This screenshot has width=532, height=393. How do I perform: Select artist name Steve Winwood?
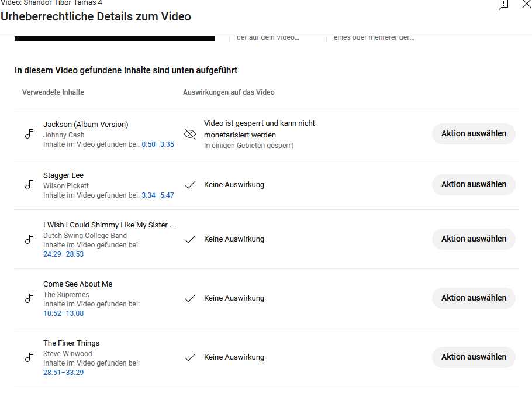click(x=67, y=354)
